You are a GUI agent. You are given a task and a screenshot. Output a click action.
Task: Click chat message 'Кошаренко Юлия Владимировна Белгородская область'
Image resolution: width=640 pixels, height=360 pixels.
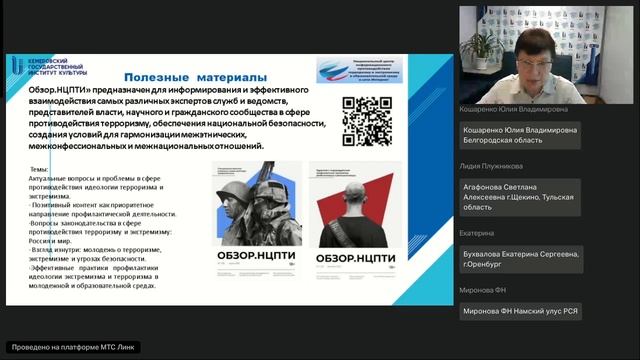[x=520, y=135]
